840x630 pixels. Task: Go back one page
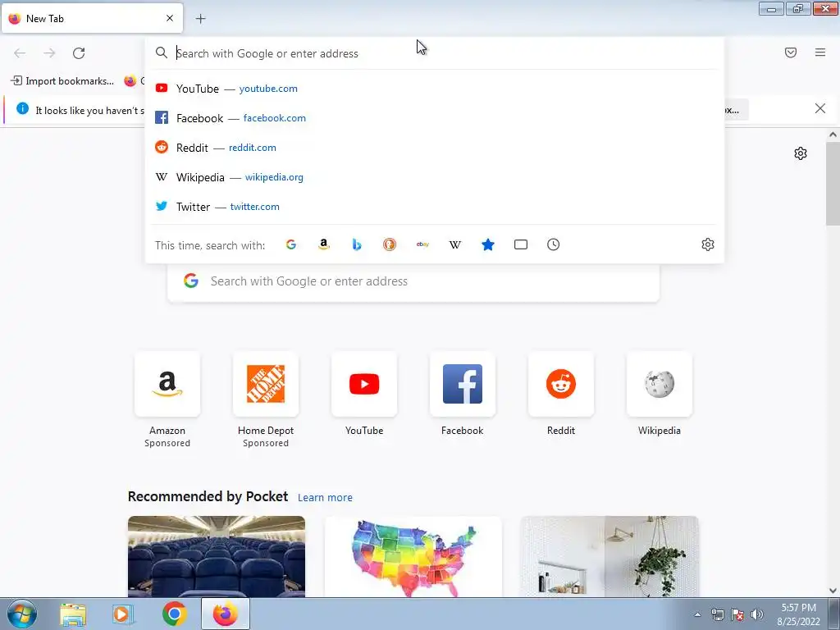[x=20, y=53]
